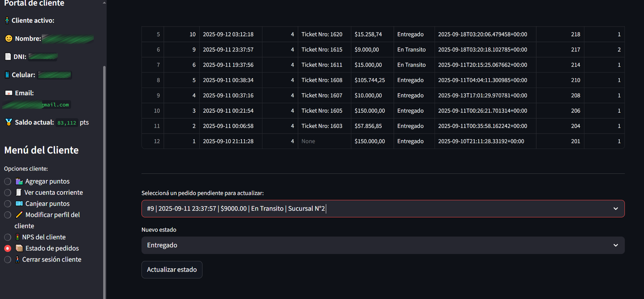Click the chevron arrow of the pedido selector
Image resolution: width=644 pixels, height=299 pixels.
click(616, 209)
